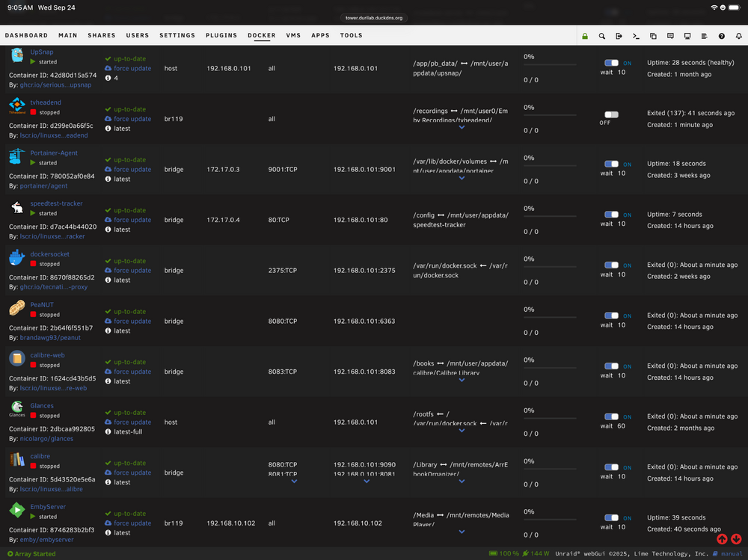Image resolution: width=748 pixels, height=560 pixels.
Task: Click the UpSnap wait value 10
Action: pyautogui.click(x=622, y=73)
